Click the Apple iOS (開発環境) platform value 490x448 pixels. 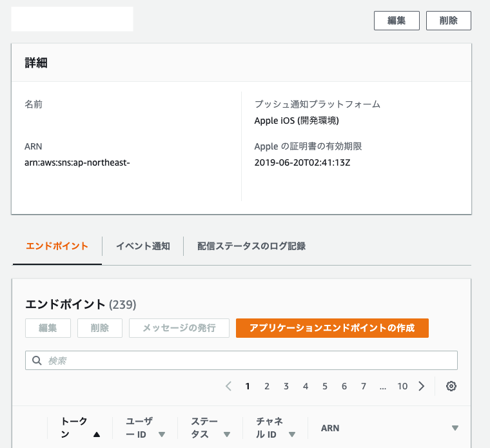(297, 121)
